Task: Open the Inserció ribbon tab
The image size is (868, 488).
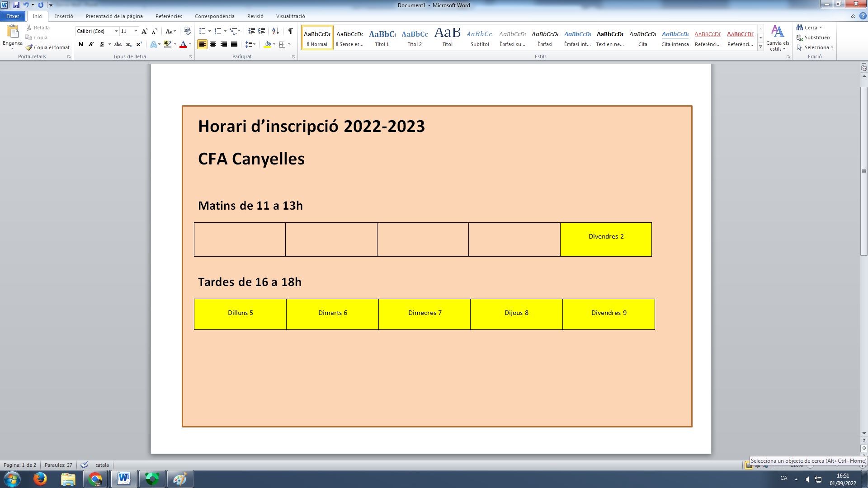Action: coord(64,16)
